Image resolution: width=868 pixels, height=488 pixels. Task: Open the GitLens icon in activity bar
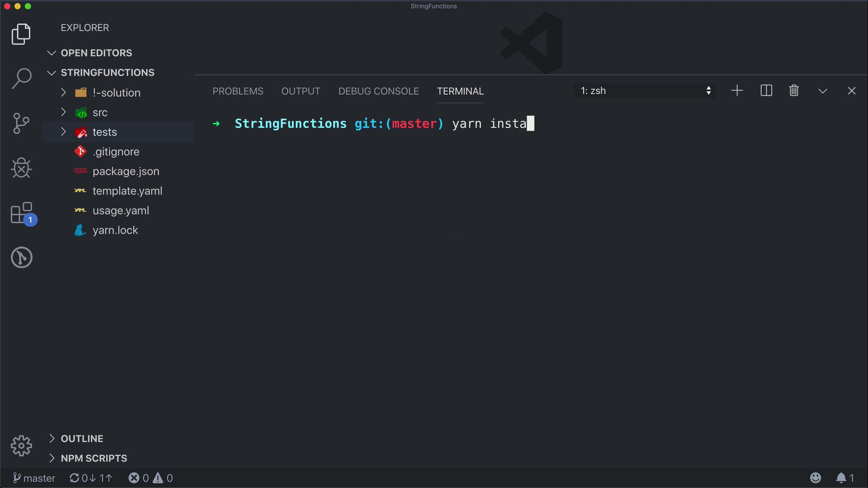pyautogui.click(x=21, y=258)
